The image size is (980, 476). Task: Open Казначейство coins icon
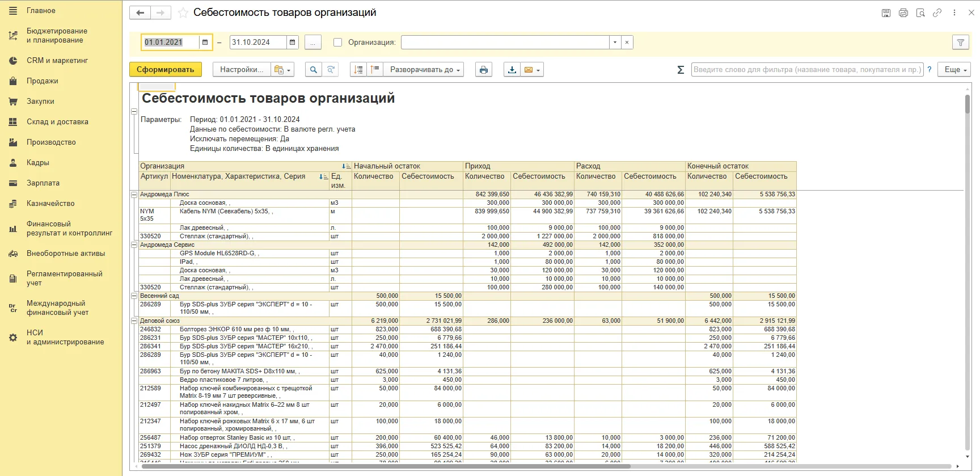[13, 204]
